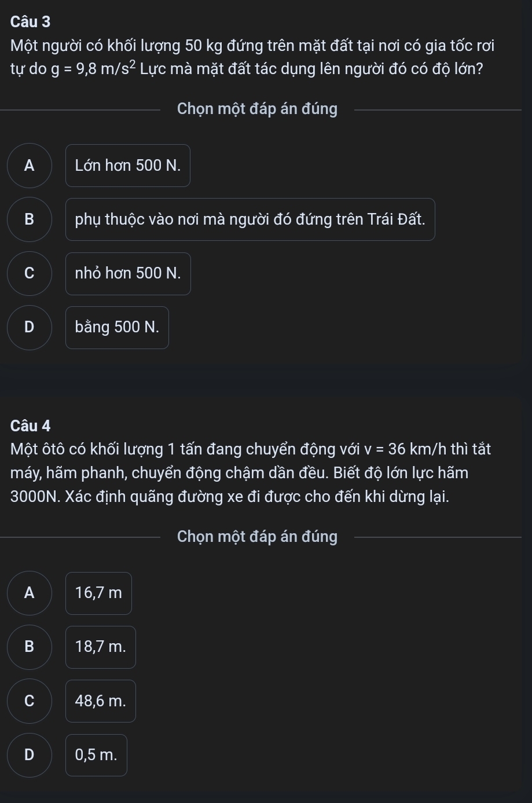Choose answer "phụ thuộc vào nơi mà người đó đứng"
532x803 pixels.
tap(250, 219)
